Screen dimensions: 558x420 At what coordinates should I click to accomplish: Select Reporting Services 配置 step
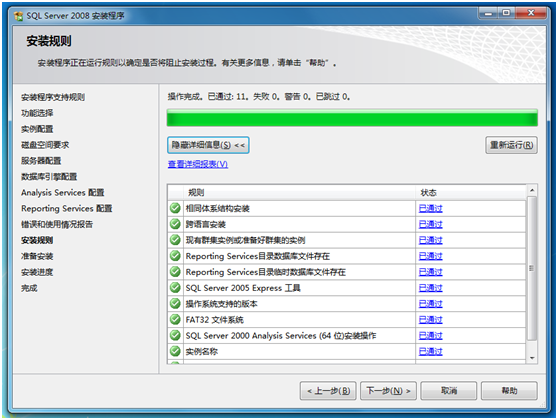[x=67, y=209]
